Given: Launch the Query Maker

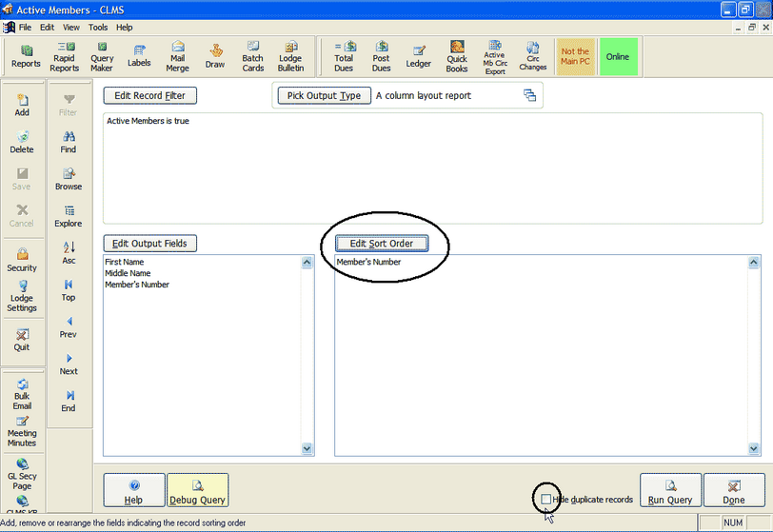Looking at the screenshot, I should (x=102, y=56).
